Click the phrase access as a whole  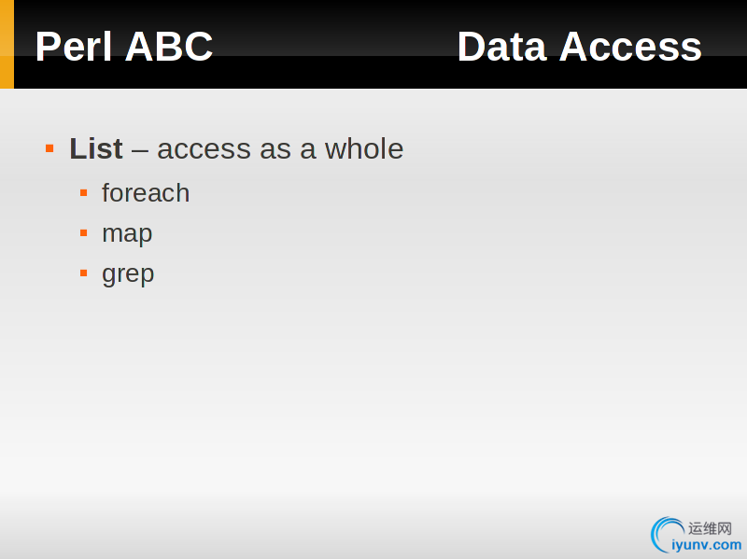click(280, 148)
